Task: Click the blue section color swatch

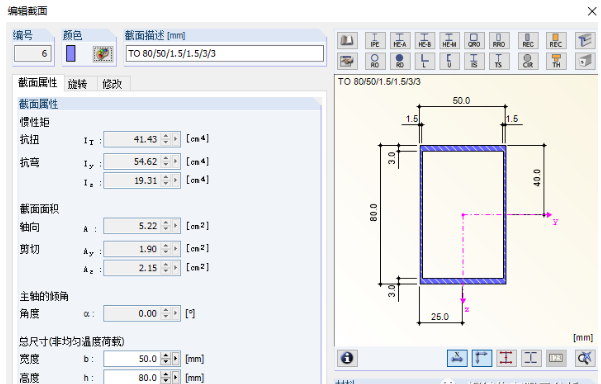Action: click(x=71, y=54)
